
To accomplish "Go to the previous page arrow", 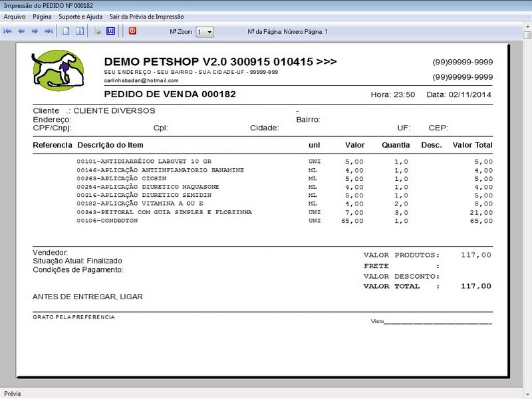I will pos(21,31).
